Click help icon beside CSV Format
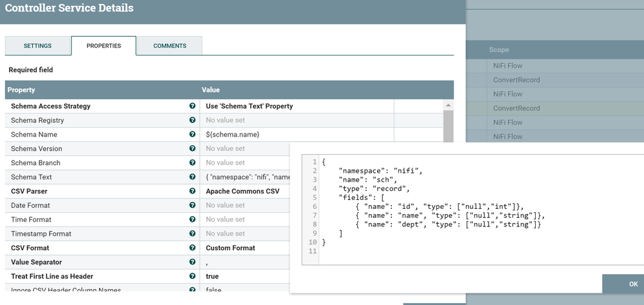Viewport: 644px width, 305px height. click(192, 248)
